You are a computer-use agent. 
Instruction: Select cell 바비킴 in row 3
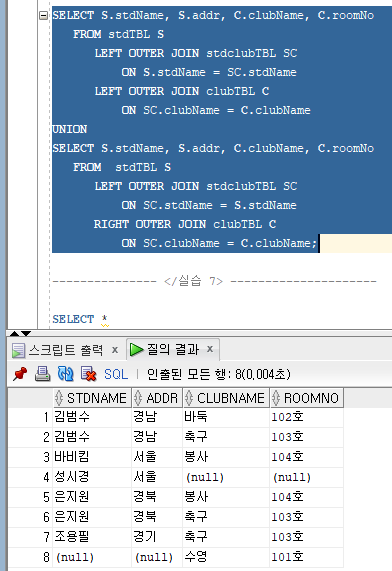click(x=92, y=457)
